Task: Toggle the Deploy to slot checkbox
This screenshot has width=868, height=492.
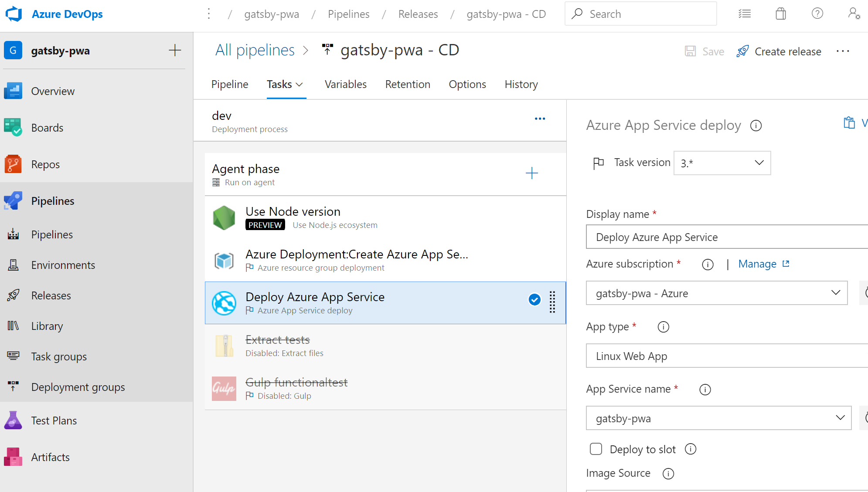Action: [x=595, y=449]
